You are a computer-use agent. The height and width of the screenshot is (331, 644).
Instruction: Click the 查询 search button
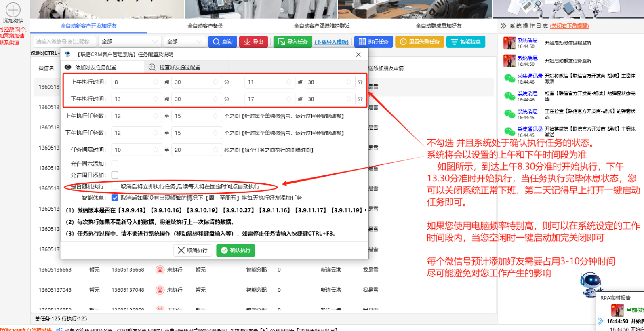[223, 42]
